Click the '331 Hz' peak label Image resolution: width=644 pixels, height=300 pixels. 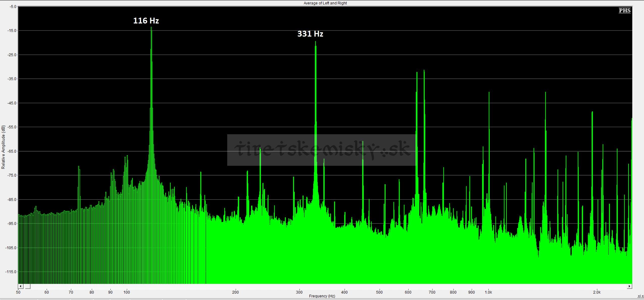(310, 34)
